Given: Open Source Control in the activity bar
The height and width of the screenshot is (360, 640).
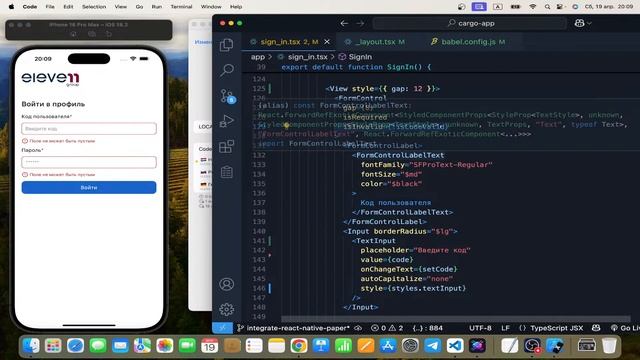Looking at the screenshot, I should pos(227,96).
